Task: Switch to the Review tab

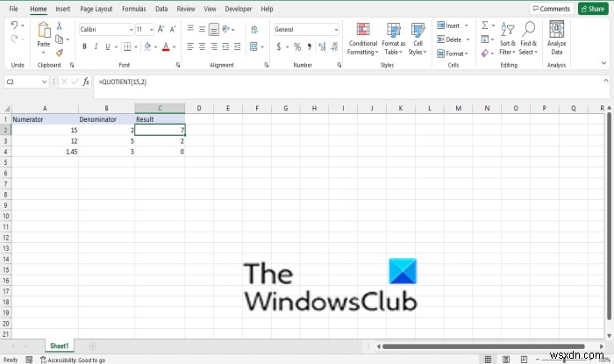Action: pyautogui.click(x=186, y=9)
